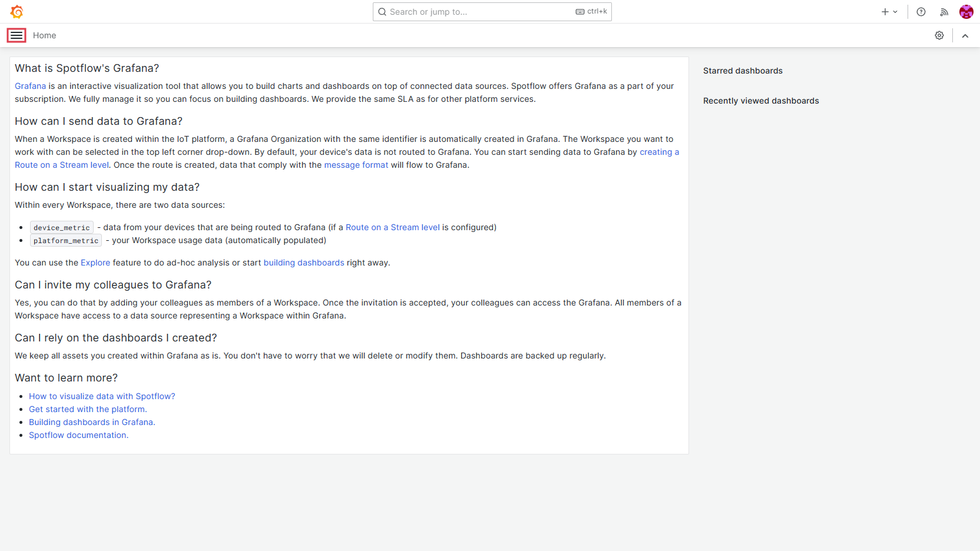This screenshot has width=980, height=551.
Task: Collapse the top search bar chevron
Action: [x=965, y=35]
